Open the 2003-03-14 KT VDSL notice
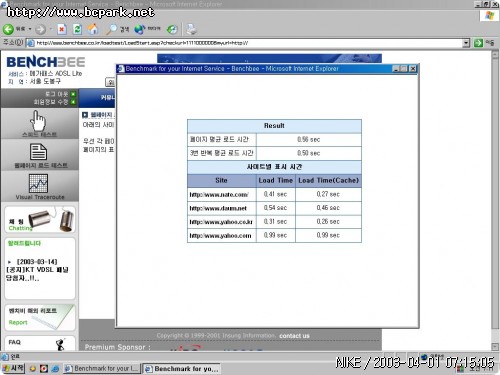 click(x=37, y=270)
